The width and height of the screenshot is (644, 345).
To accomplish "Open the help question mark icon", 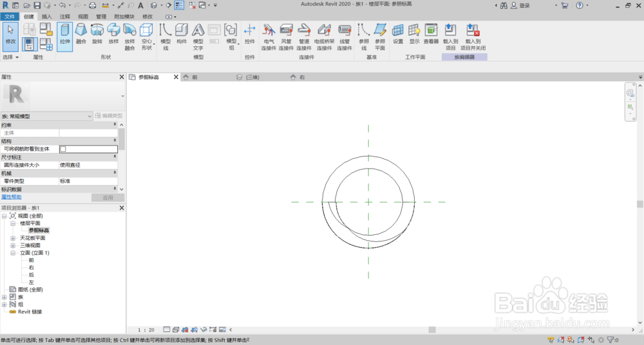I will (x=579, y=5).
